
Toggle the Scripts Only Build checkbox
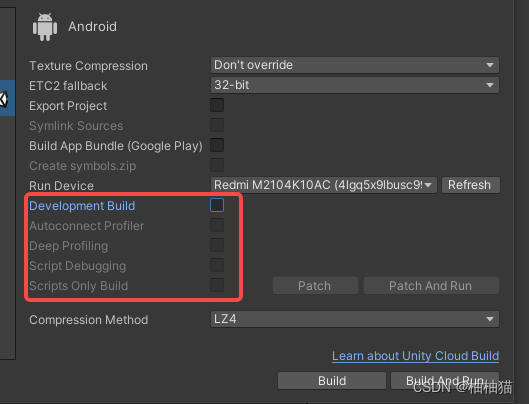coord(217,285)
